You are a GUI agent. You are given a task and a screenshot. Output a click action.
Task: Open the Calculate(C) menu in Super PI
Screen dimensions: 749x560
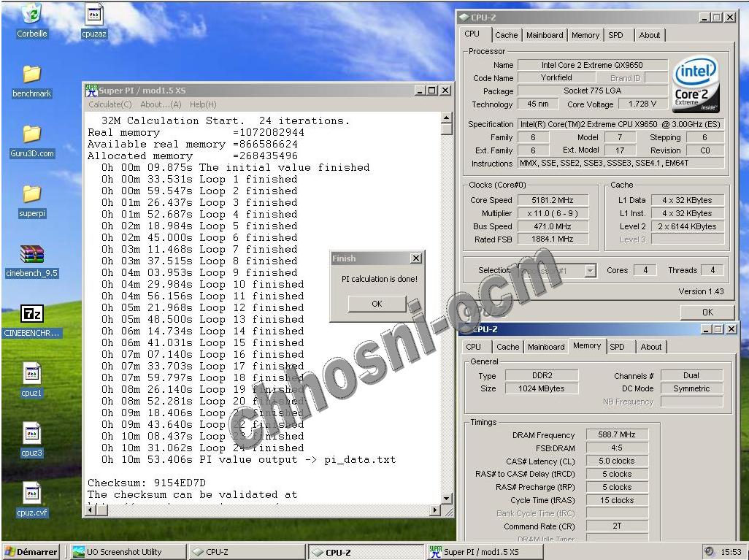(x=110, y=104)
